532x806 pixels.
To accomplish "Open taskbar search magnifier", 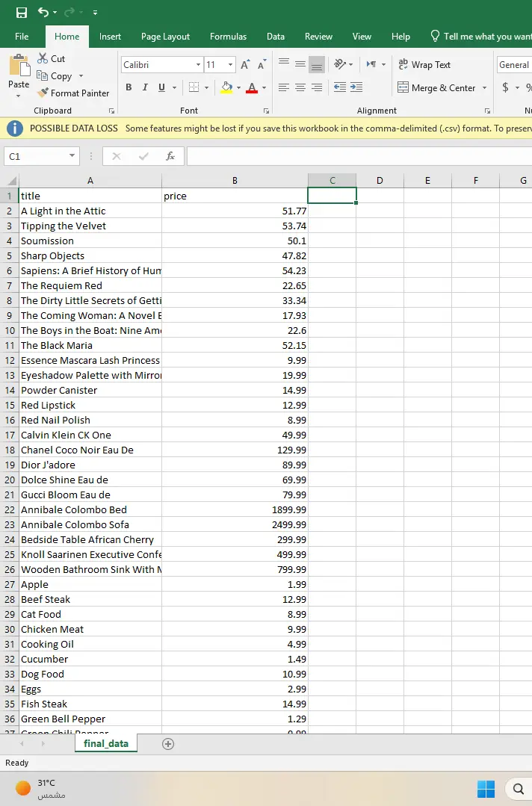I will point(518,789).
